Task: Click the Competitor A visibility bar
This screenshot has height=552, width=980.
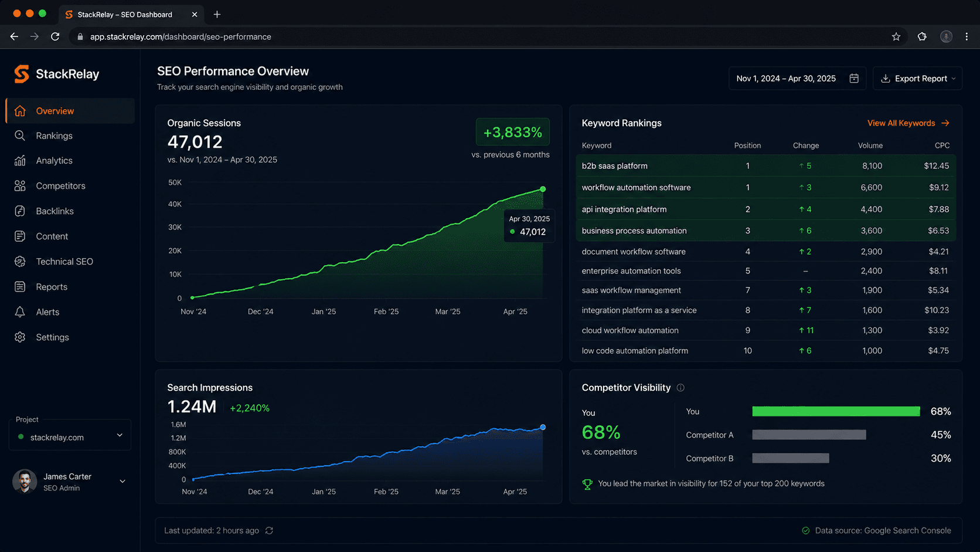Action: click(x=809, y=435)
